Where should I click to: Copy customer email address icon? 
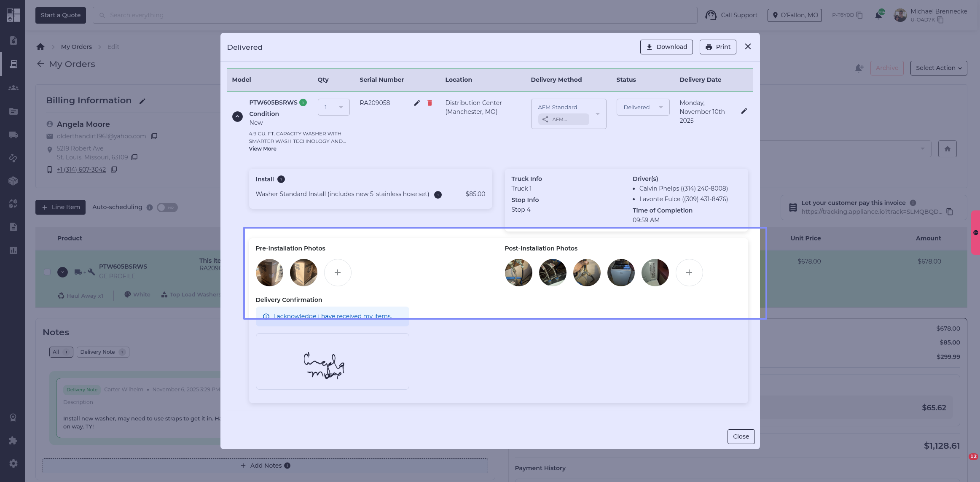[x=154, y=136]
